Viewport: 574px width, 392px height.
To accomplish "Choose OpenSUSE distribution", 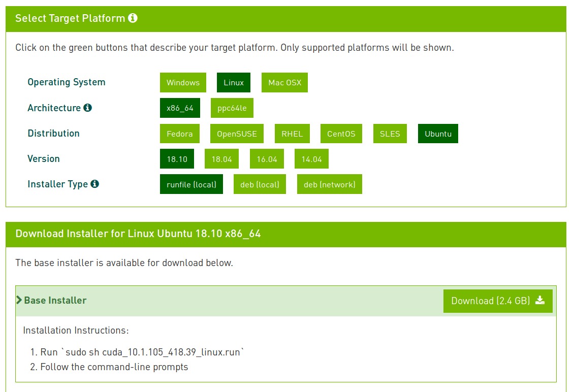I will click(237, 134).
